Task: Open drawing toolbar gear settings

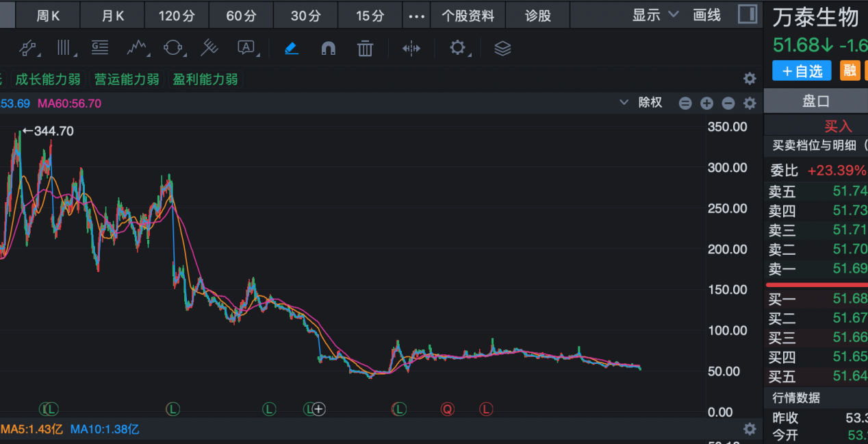Action: click(x=457, y=48)
